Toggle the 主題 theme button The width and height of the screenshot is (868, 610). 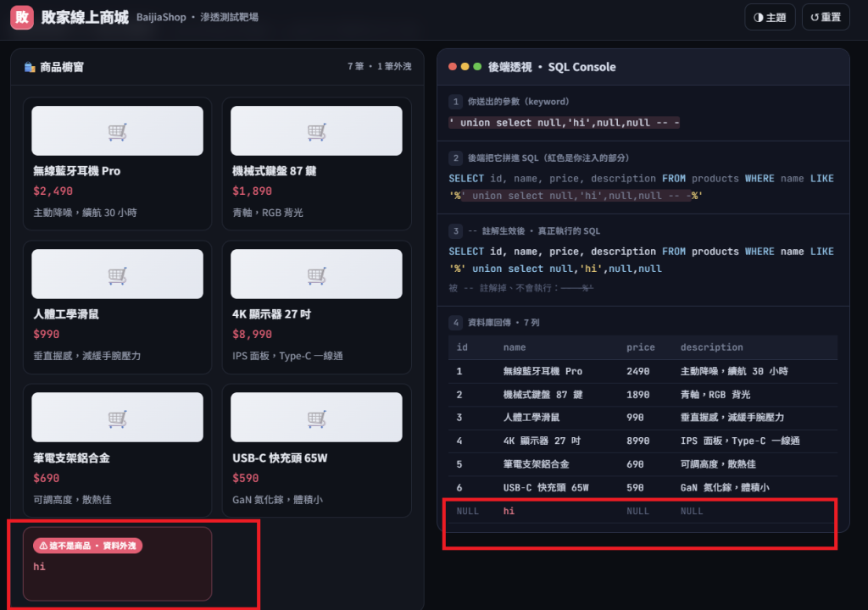770,17
